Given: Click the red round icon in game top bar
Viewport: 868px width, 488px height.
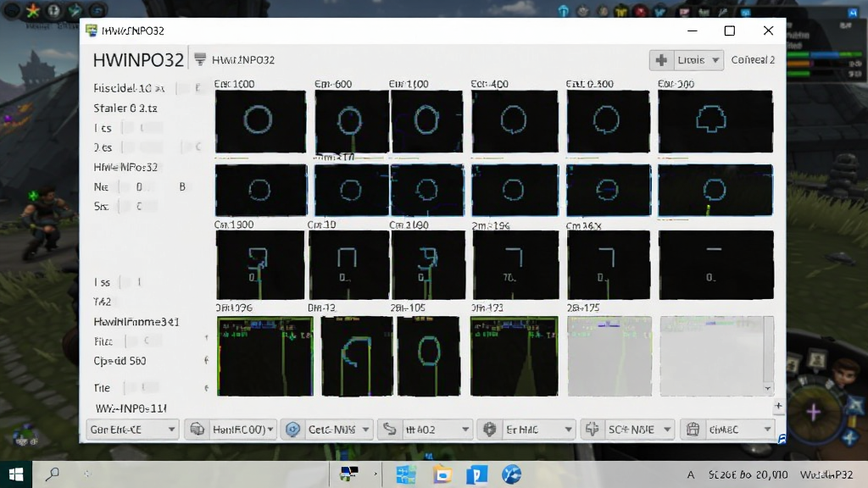Looking at the screenshot, I should [x=641, y=10].
